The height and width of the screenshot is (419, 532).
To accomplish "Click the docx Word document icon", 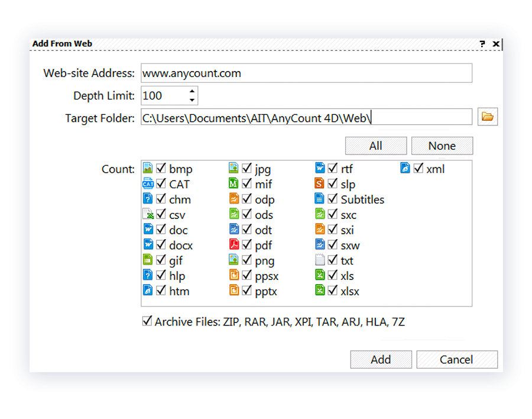I will (148, 245).
